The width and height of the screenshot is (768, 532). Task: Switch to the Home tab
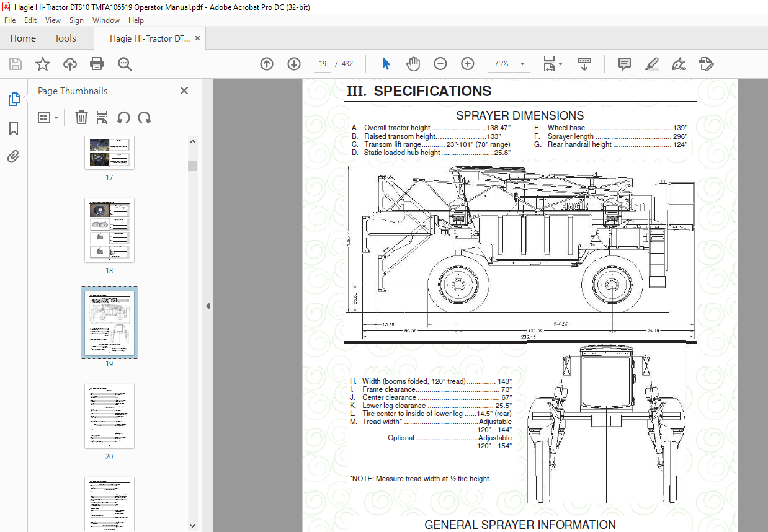(x=23, y=38)
